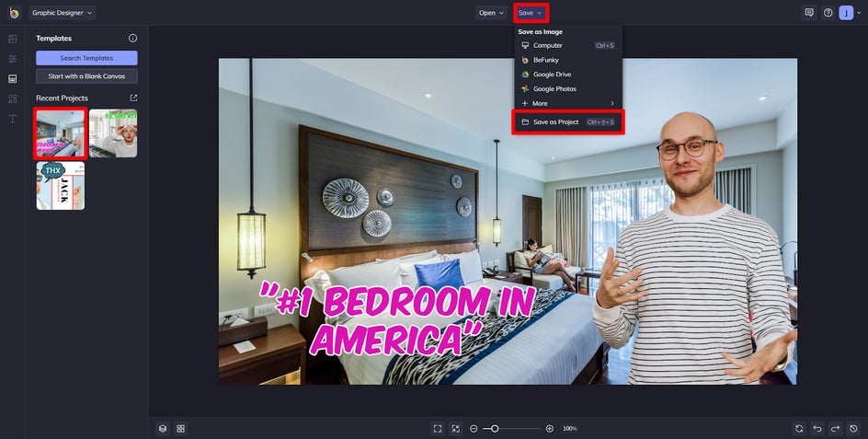Click the Templates panel title
The width and height of the screenshot is (868, 439).
pos(53,39)
